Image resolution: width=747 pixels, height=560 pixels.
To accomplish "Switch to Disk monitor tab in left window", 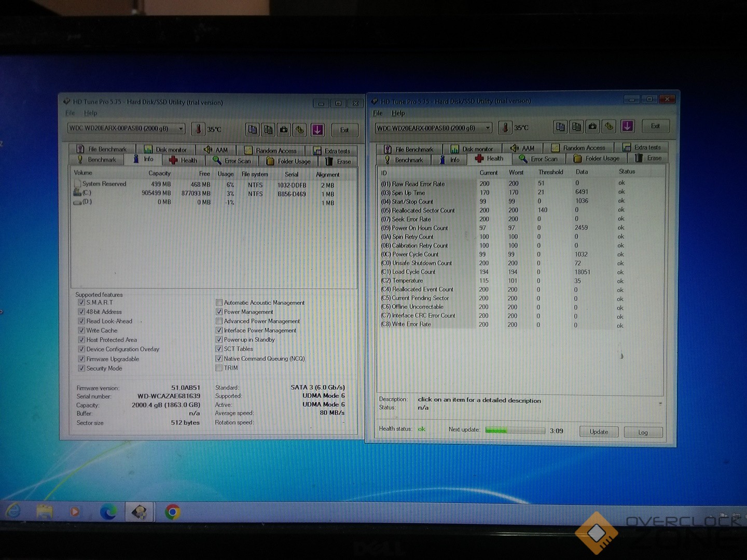I will point(165,150).
